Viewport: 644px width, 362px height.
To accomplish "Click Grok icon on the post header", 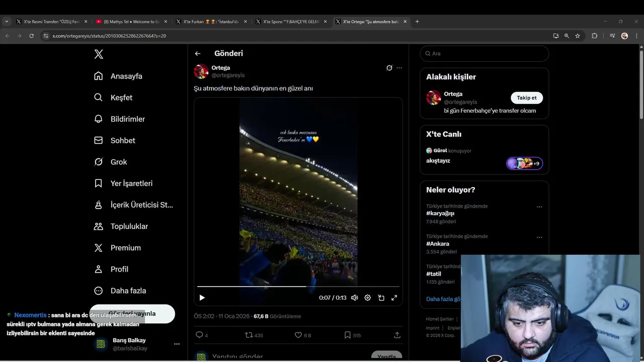I will tap(389, 68).
